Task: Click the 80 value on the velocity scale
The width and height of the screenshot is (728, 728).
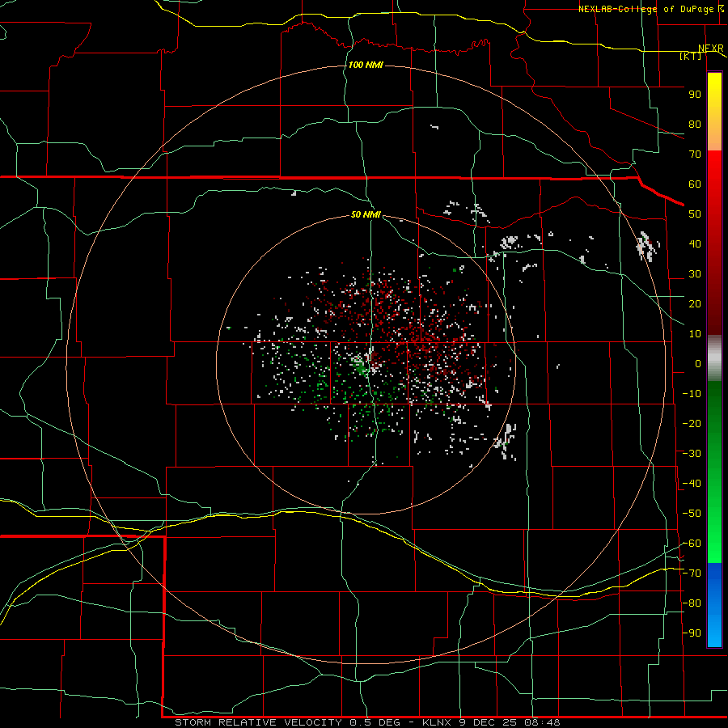Action: 695,125
